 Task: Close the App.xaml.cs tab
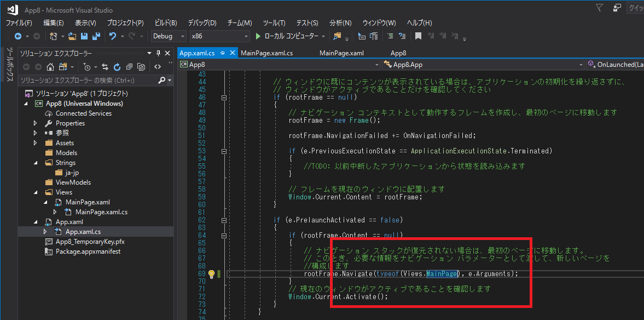click(x=232, y=53)
